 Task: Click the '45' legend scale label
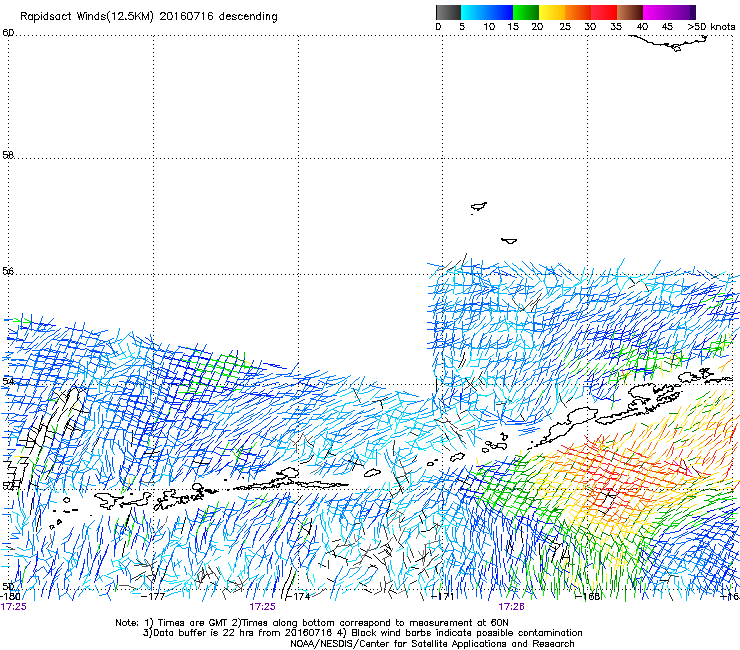click(667, 27)
